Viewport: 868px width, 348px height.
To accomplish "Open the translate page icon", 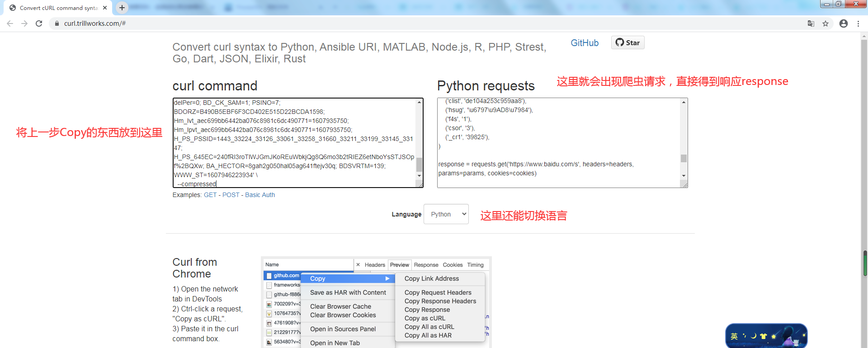I will [811, 24].
